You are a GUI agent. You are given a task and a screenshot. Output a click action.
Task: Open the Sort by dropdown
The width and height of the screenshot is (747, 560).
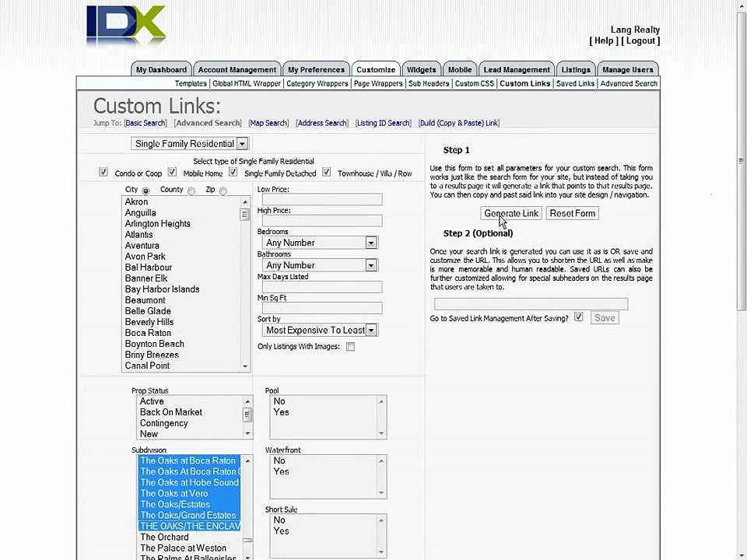[320, 330]
